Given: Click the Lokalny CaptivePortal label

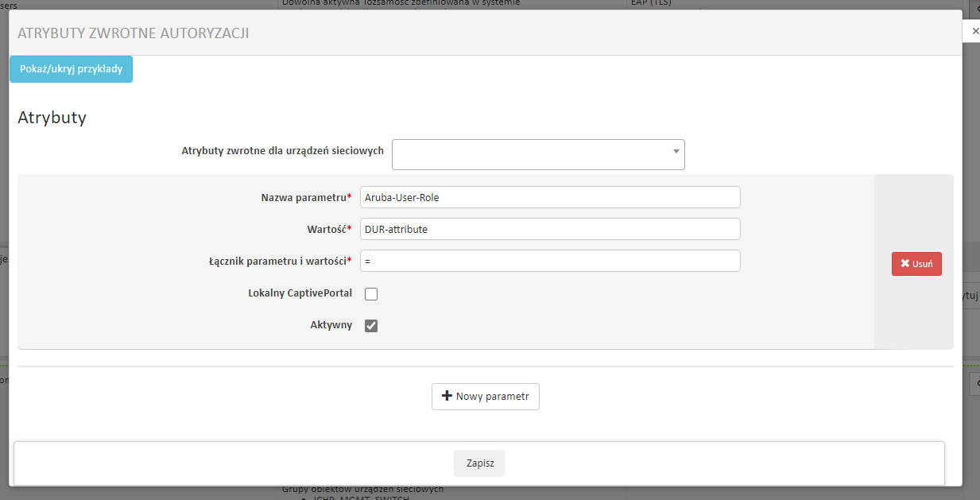Looking at the screenshot, I should [300, 293].
